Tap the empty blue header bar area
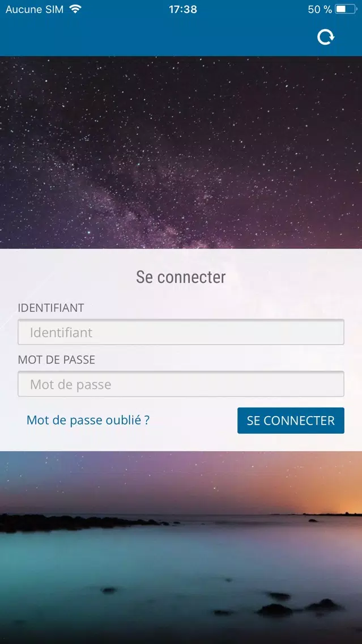 tap(156, 37)
